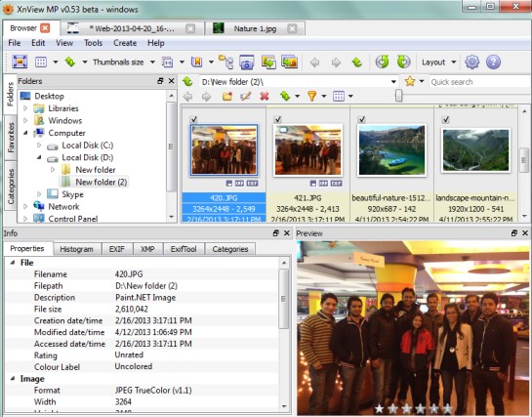Open settings with the gear icon

471,63
